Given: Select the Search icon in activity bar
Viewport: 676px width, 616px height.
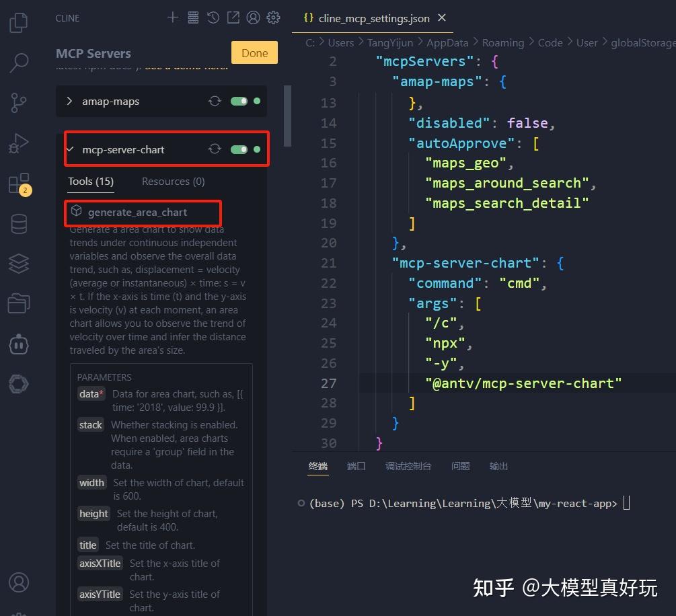Looking at the screenshot, I should tap(18, 62).
